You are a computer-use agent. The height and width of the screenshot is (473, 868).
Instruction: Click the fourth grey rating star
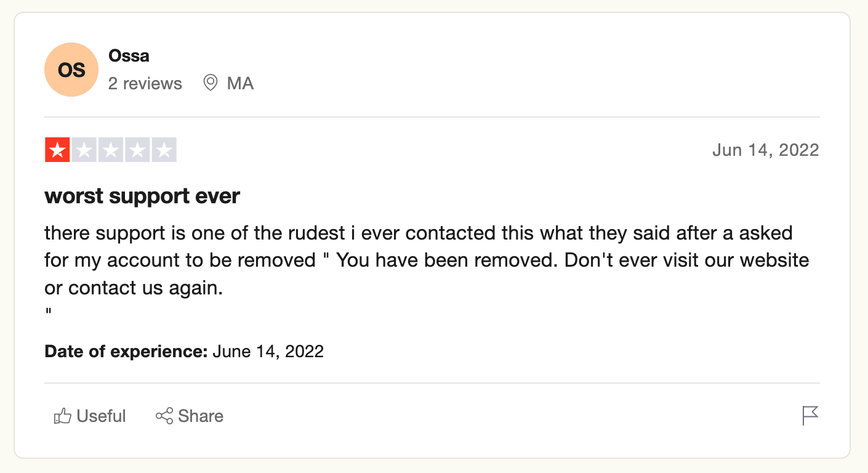[x=137, y=150]
